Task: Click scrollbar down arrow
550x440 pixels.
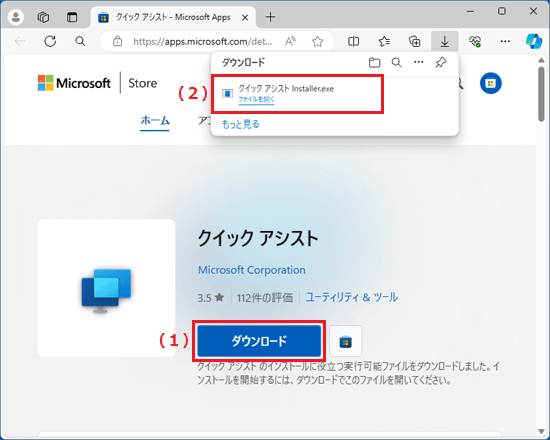Action: (x=542, y=431)
